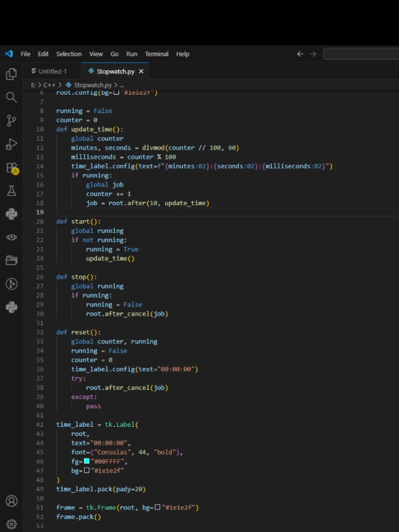The image size is (399, 532).
Task: Click line number 19 in the gutter
Action: 40,212
